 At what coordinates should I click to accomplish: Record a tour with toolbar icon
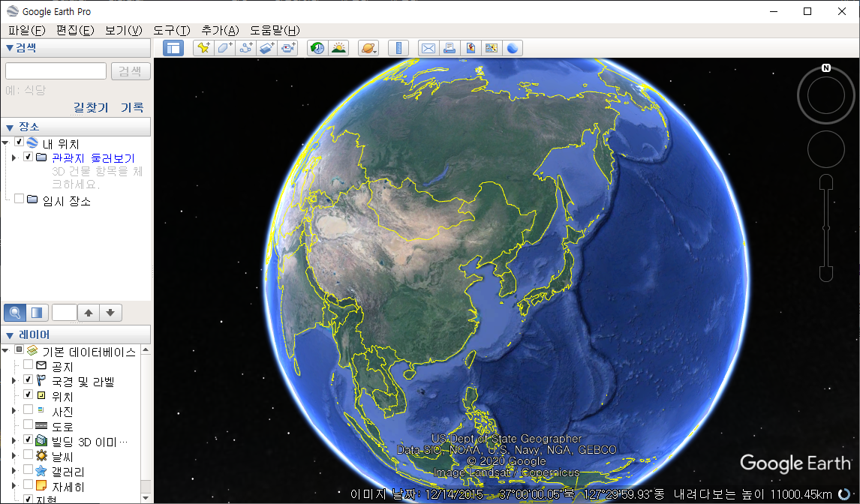pos(288,48)
